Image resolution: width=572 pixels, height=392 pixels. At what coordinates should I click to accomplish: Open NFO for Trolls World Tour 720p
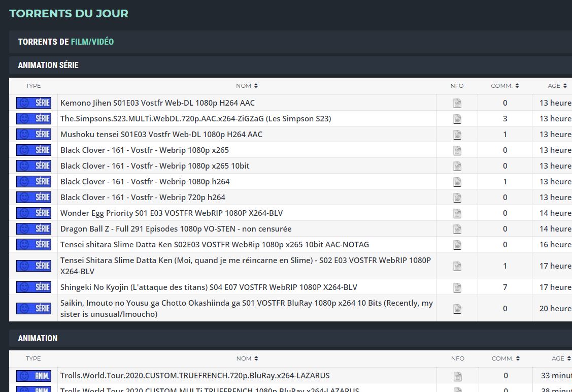point(457,376)
